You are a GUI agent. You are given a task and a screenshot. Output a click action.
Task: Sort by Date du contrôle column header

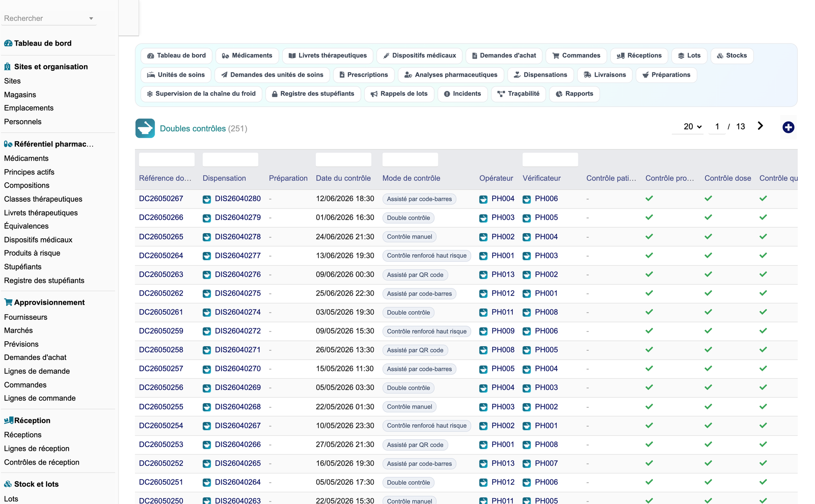pos(343,178)
